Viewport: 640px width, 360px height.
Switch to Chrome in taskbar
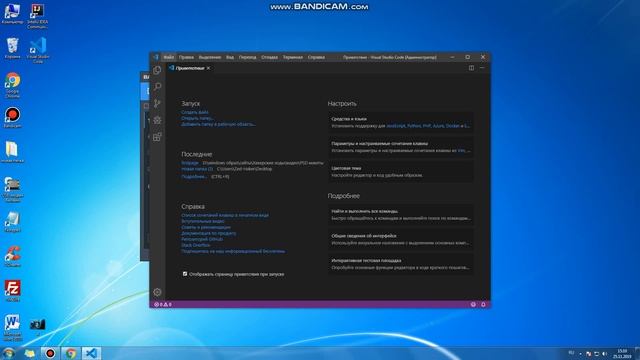click(71, 353)
